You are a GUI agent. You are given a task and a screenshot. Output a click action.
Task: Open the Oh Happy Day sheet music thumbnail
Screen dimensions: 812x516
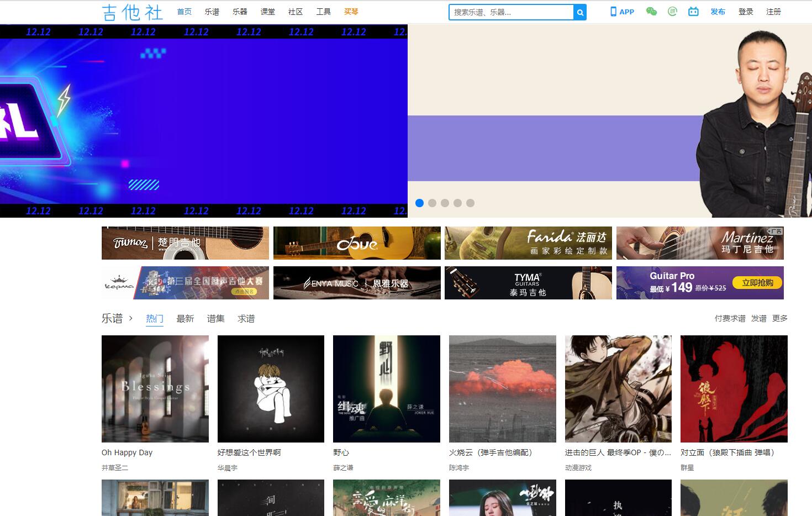pos(155,389)
